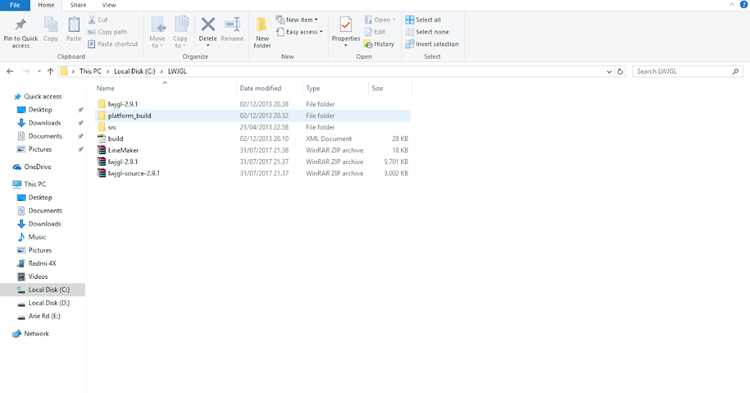Click Local Disk (C:) in address path

134,71
